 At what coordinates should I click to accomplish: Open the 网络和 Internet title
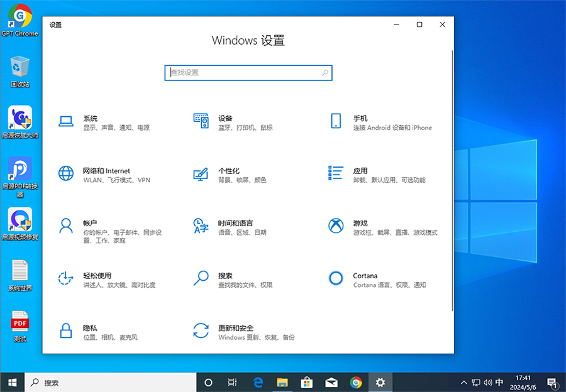[106, 171]
